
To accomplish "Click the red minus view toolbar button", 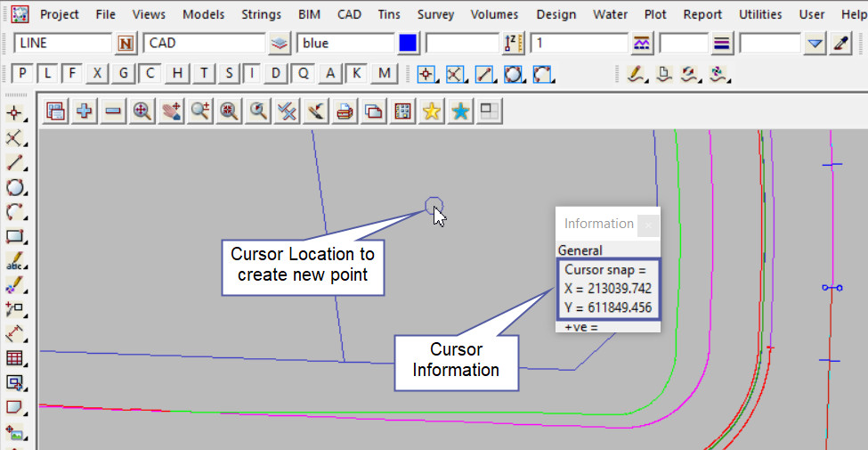I will click(113, 111).
